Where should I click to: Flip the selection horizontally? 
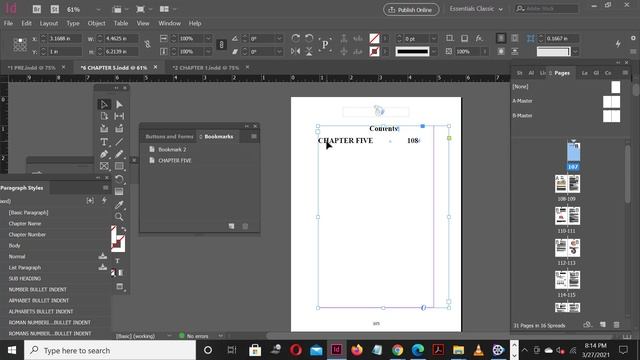pos(296,51)
